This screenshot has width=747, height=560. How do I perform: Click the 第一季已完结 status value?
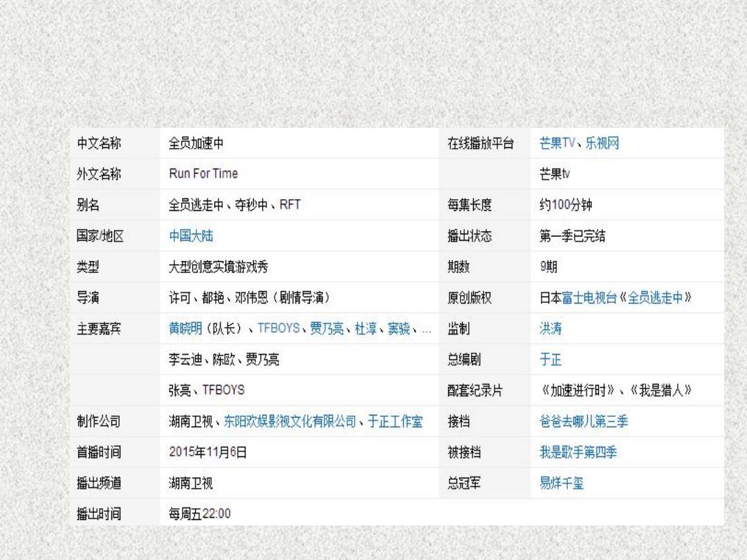(x=573, y=236)
